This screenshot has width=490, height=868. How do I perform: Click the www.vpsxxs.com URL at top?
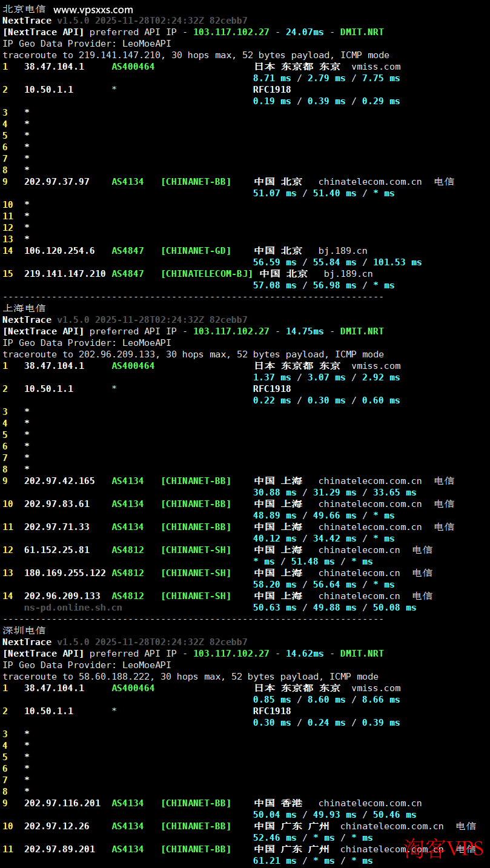(93, 10)
